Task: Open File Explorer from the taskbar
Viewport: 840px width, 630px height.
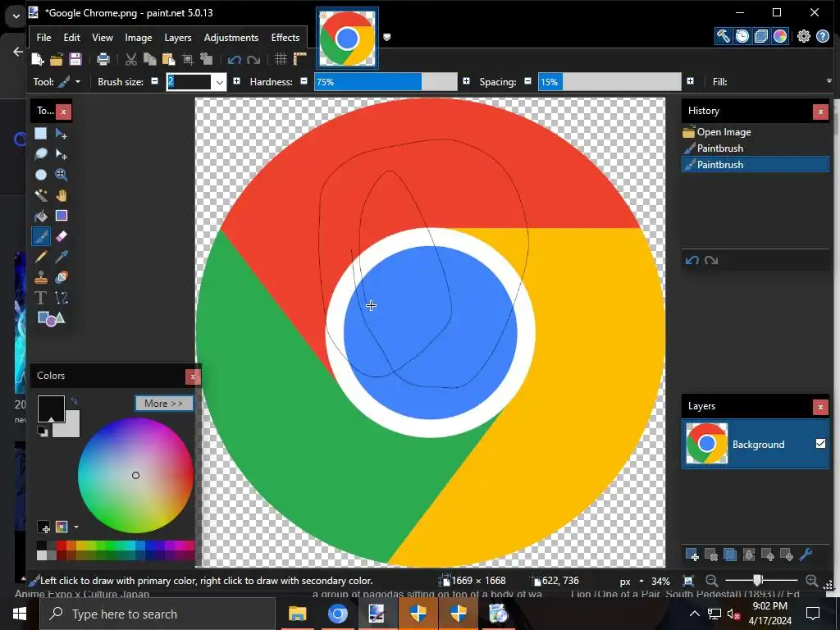Action: (297, 614)
